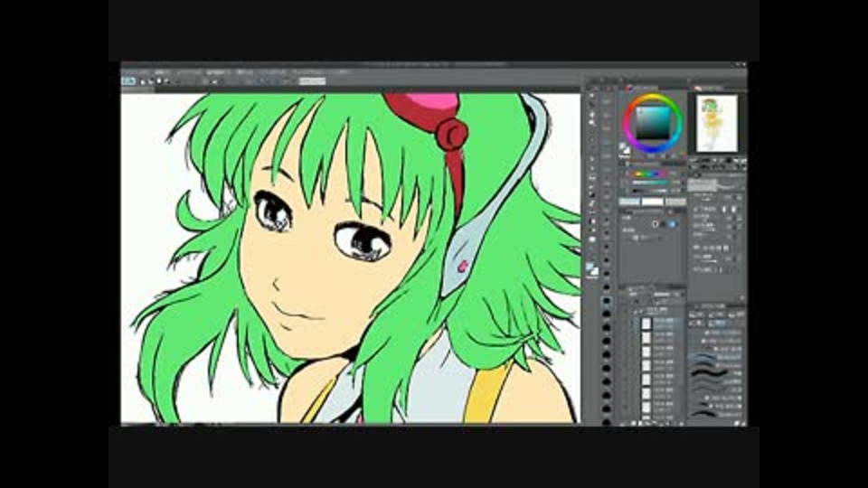
Task: Click the cyan highlighted button at left of command bar
Action: 128,81
